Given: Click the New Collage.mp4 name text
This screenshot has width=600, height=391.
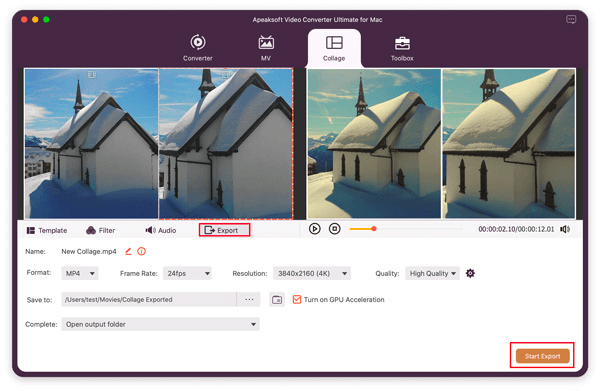Looking at the screenshot, I should (x=89, y=251).
